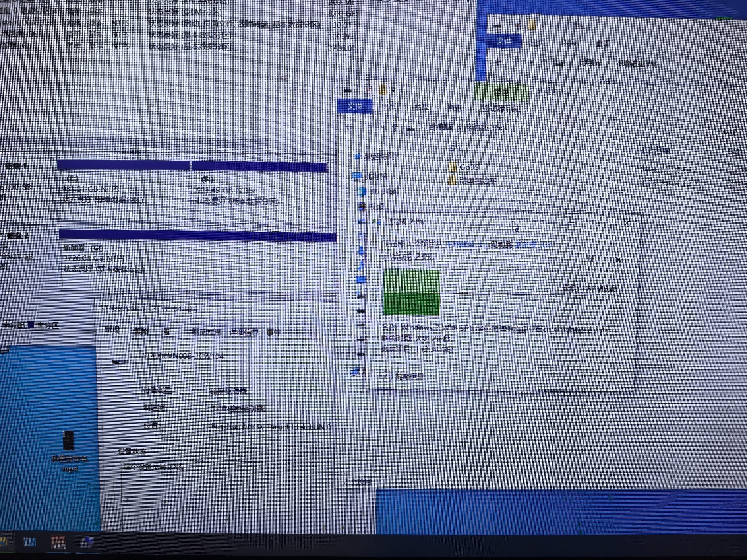The height and width of the screenshot is (560, 747).
Task: Open recent locations dropdown in G: window
Action: point(382,127)
